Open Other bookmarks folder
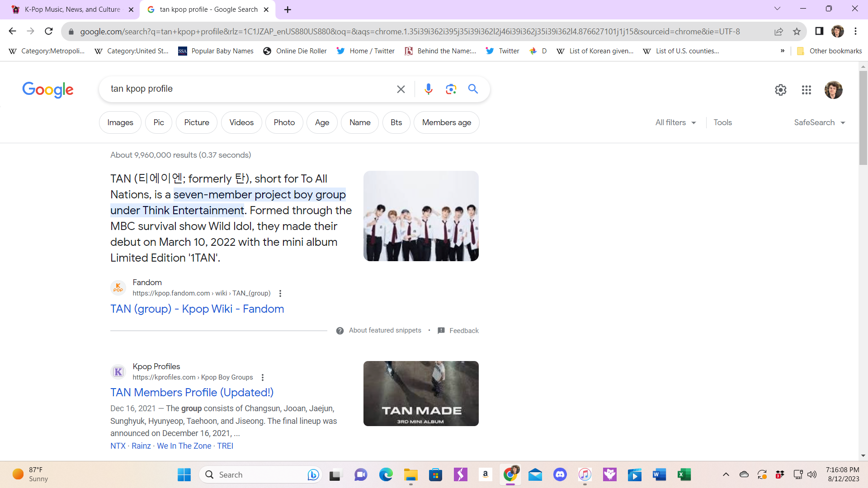868x488 pixels. [829, 51]
